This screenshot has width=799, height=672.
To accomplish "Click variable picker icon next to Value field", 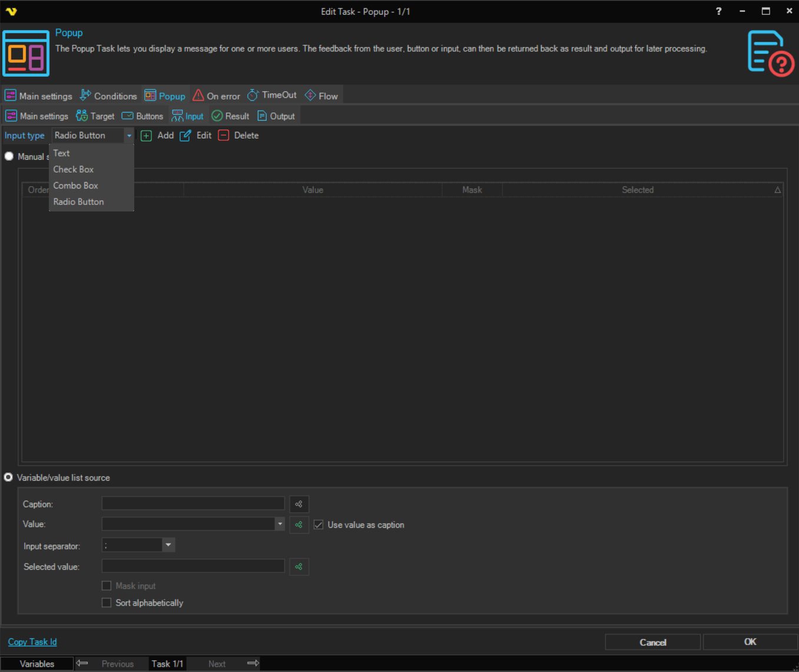I will tap(299, 524).
